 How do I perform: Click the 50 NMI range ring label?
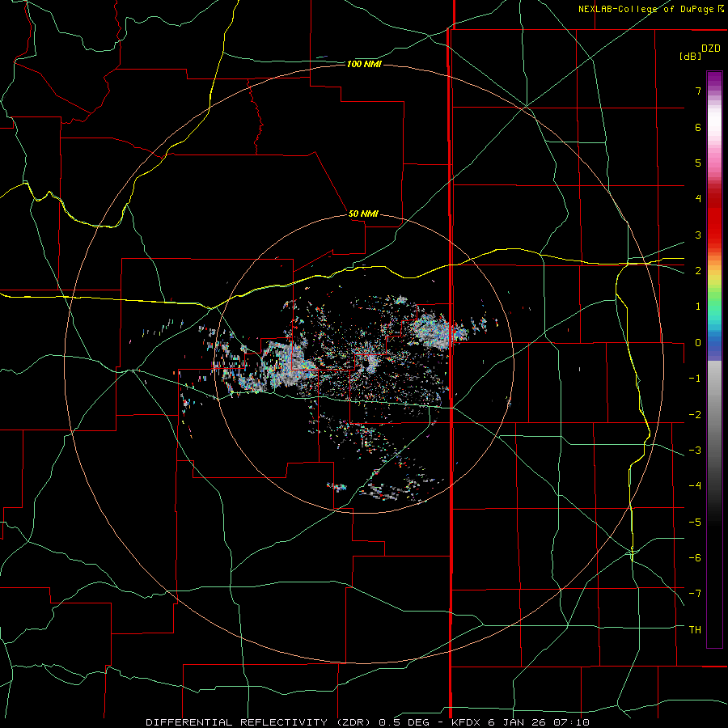coord(363,214)
